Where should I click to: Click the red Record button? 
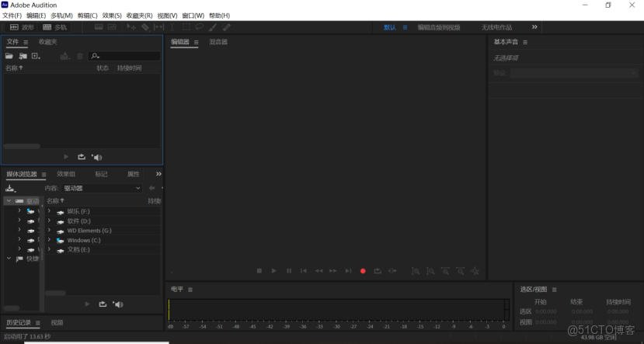point(363,271)
